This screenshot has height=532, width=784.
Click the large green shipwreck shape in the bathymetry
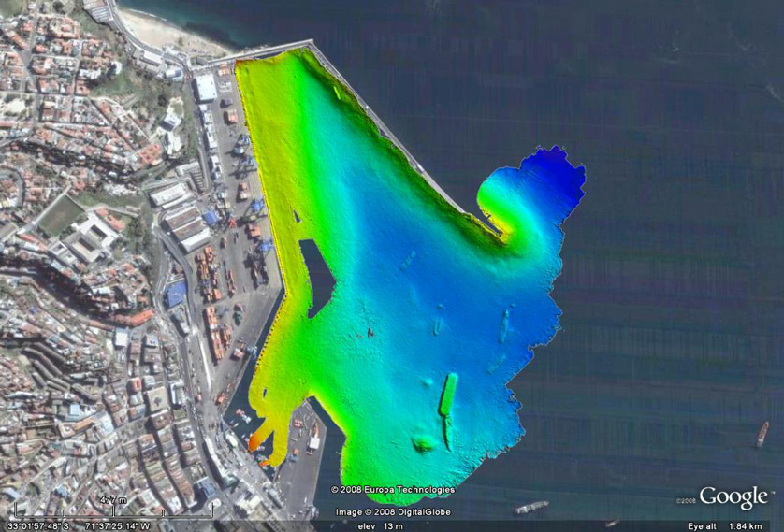(x=448, y=395)
